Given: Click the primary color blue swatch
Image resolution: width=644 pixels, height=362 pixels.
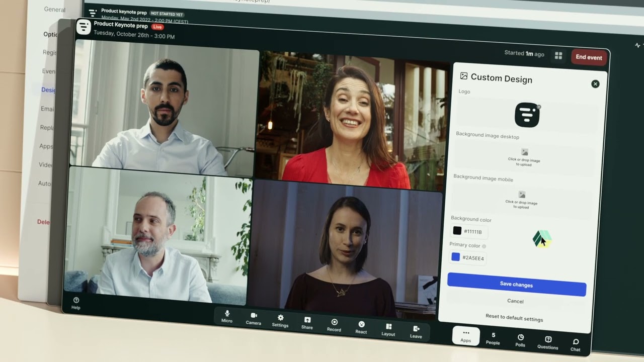Looking at the screenshot, I should [x=456, y=257].
